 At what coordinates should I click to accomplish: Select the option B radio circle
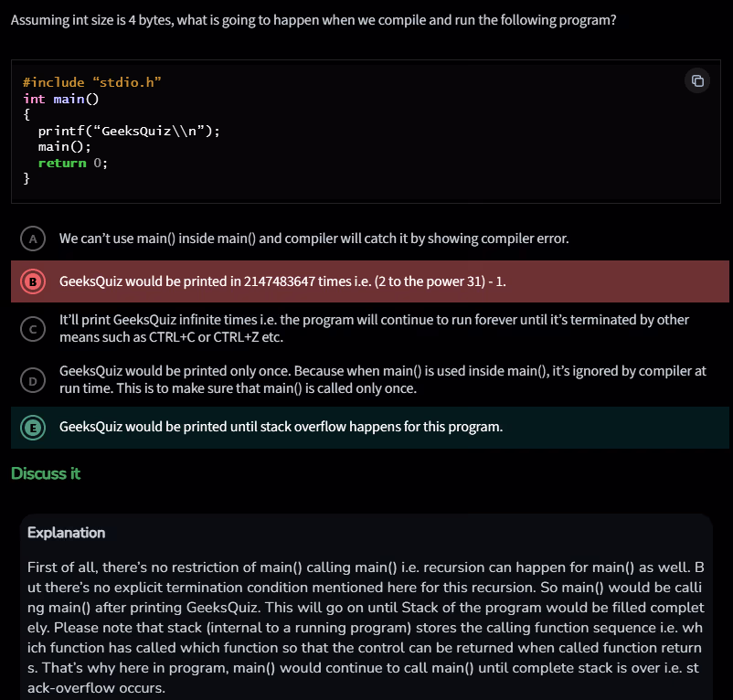coord(33,281)
